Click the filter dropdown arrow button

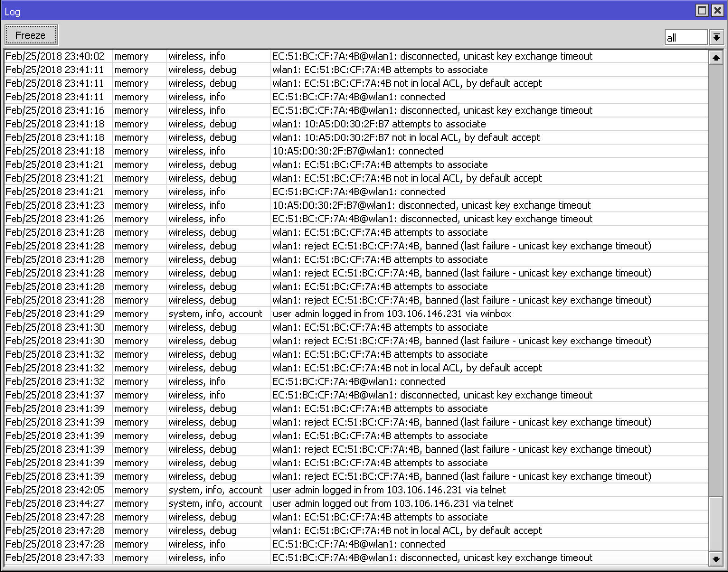tap(716, 38)
